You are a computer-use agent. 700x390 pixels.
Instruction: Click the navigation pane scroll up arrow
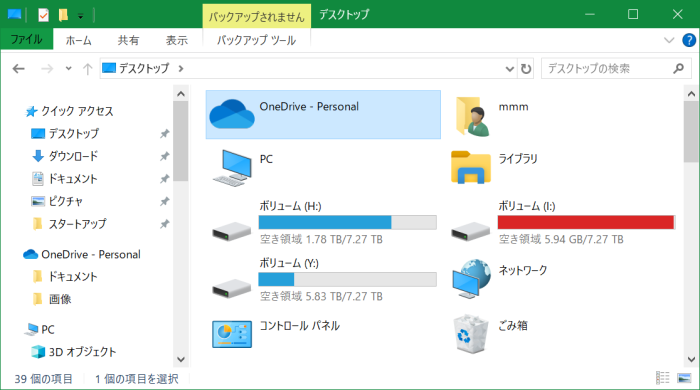point(181,94)
